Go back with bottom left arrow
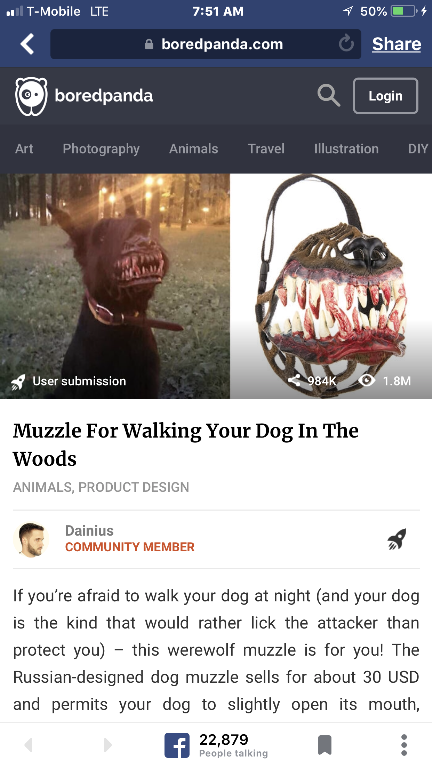This screenshot has height=768, width=432. (x=28, y=745)
